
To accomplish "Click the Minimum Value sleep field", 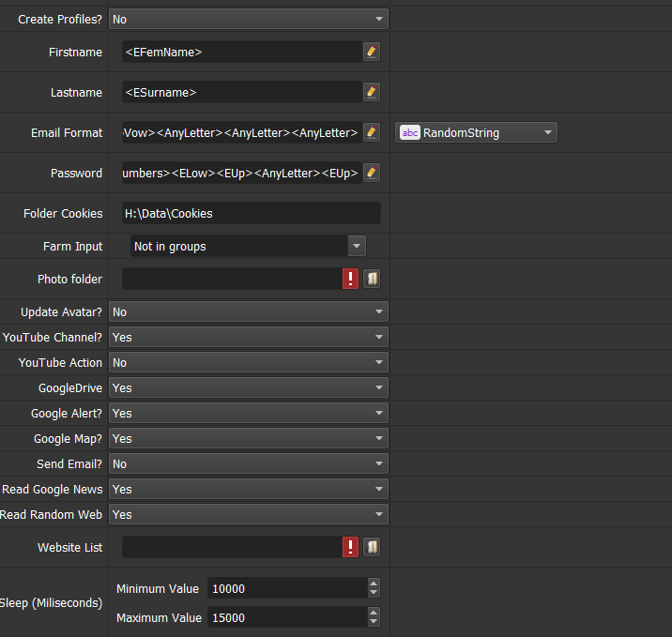I will point(287,588).
